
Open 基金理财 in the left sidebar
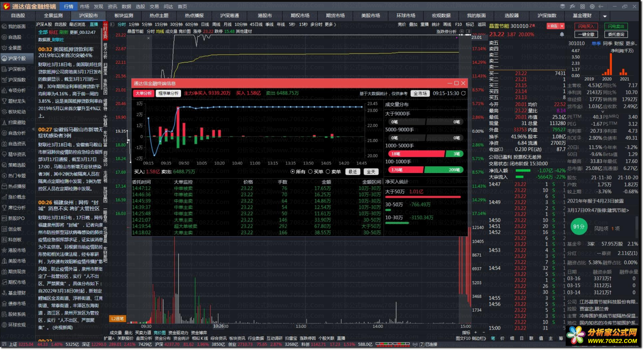point(16,293)
